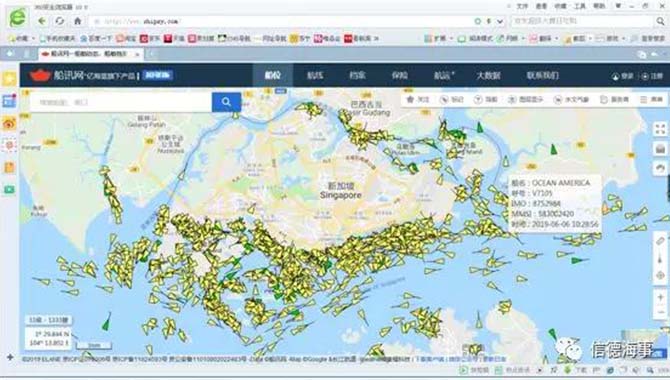Zoom in the map with plus button

pos(661,297)
